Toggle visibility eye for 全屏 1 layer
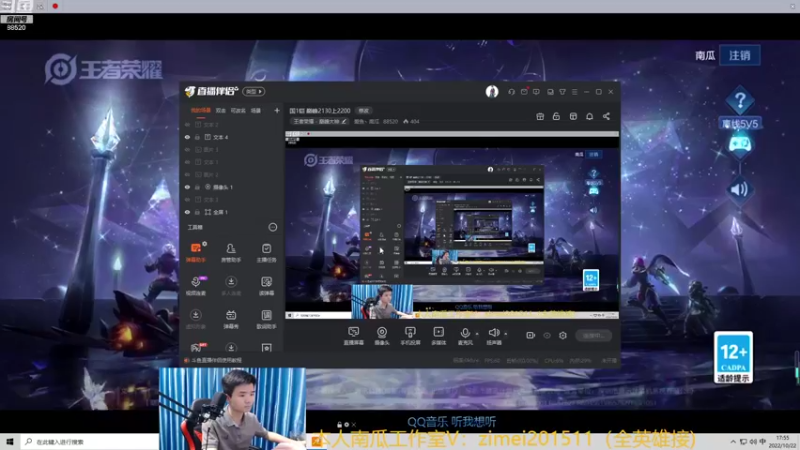Screen dimensions: 800x450 [x=187, y=212]
